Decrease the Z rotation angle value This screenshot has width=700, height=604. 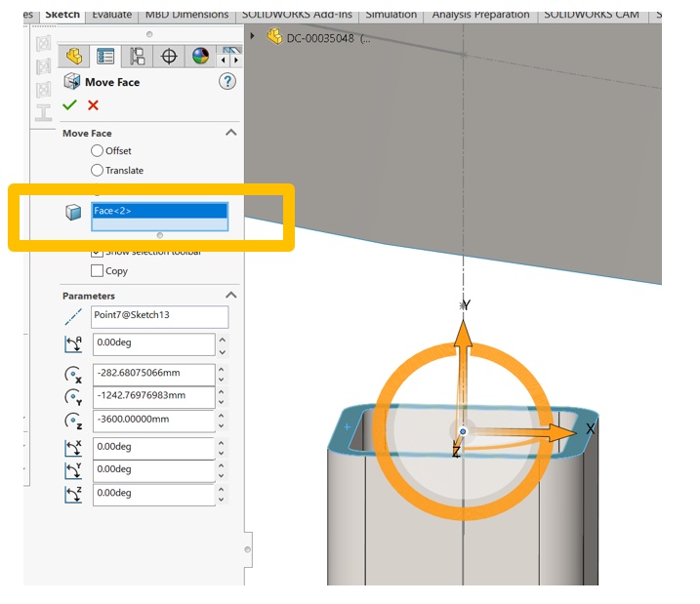(x=222, y=500)
